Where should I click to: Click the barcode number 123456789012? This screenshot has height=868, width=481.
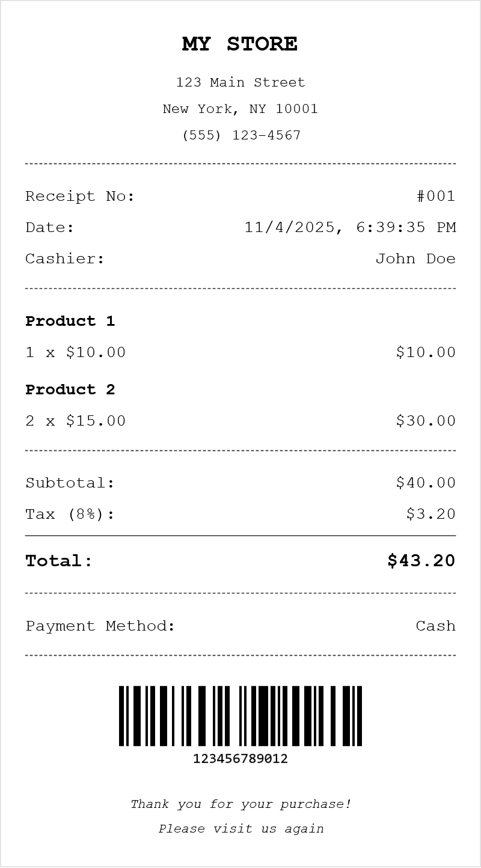[240, 759]
